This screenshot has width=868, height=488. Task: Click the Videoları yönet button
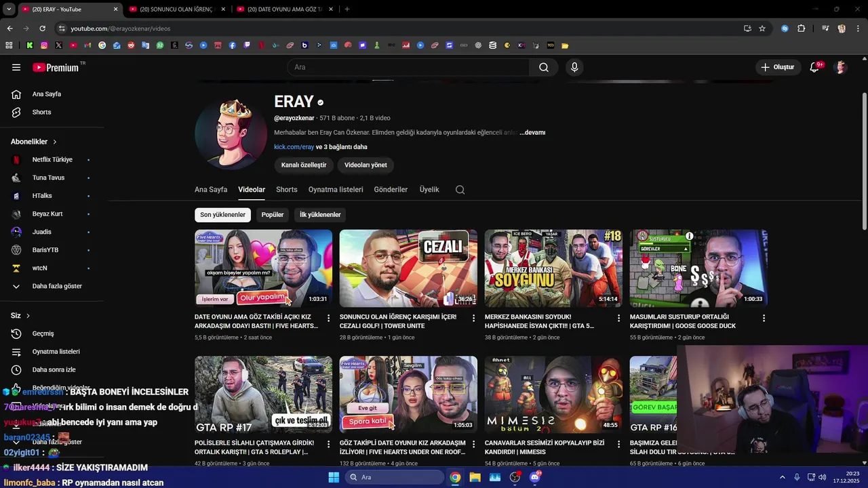tap(366, 165)
